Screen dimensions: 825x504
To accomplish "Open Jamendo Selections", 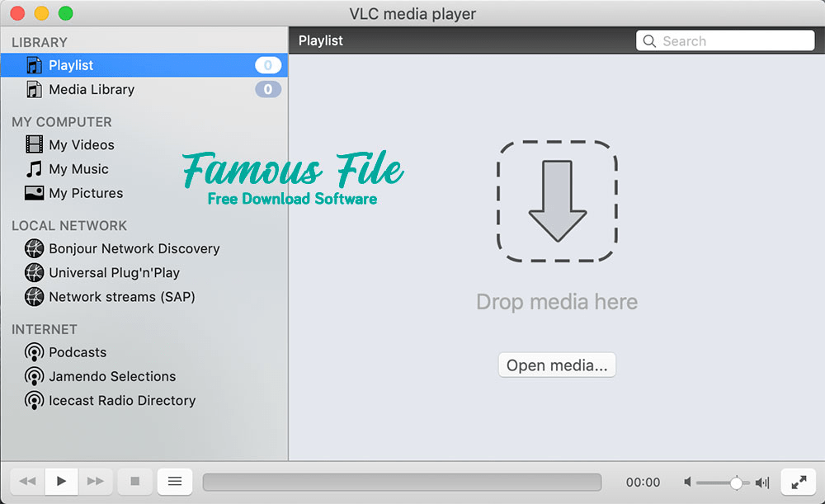I will [110, 376].
